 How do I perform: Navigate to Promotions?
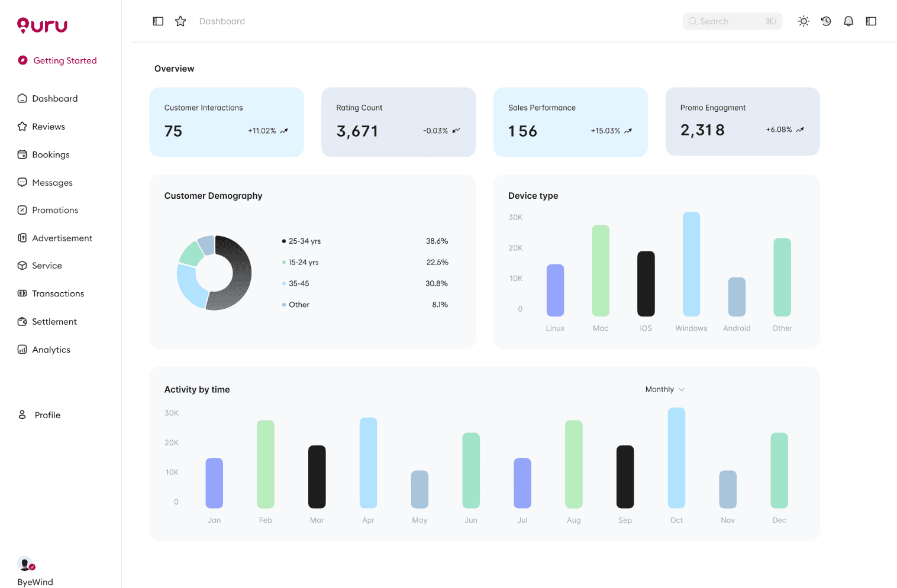click(55, 210)
